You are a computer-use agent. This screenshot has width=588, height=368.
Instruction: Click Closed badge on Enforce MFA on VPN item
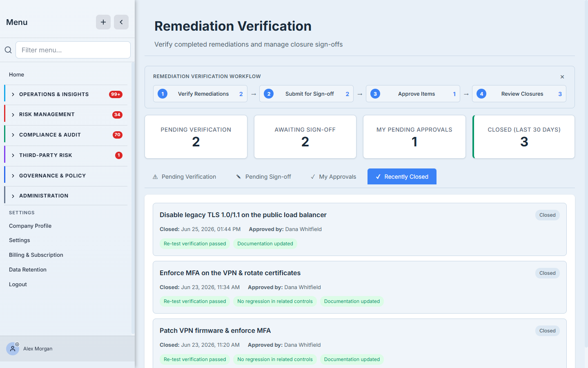click(547, 273)
